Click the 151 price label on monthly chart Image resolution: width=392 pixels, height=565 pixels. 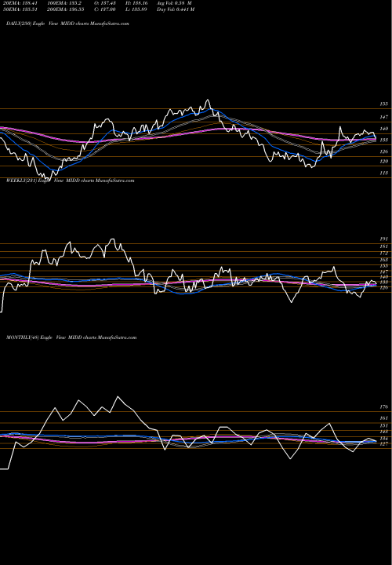pyautogui.click(x=384, y=425)
